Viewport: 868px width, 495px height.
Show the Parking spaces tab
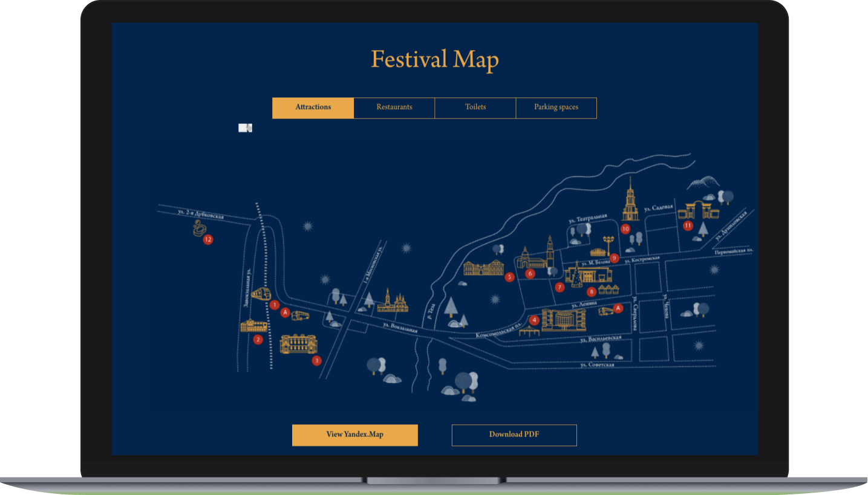coord(556,108)
